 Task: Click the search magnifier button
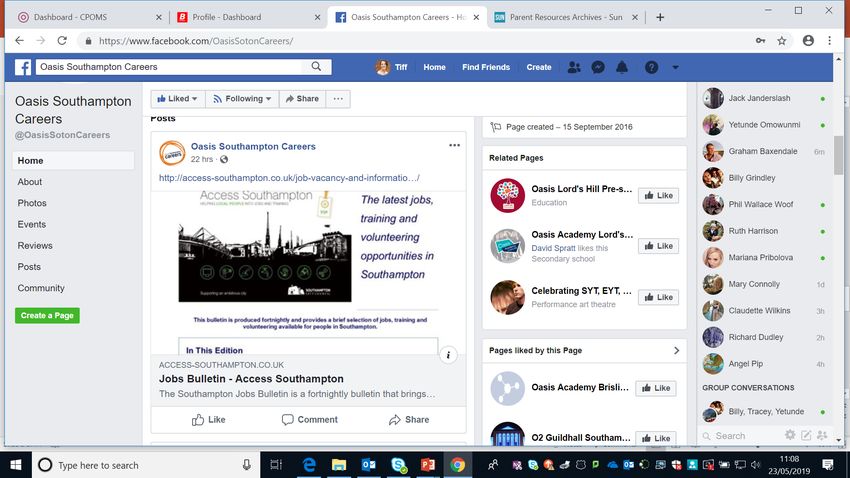(x=316, y=67)
